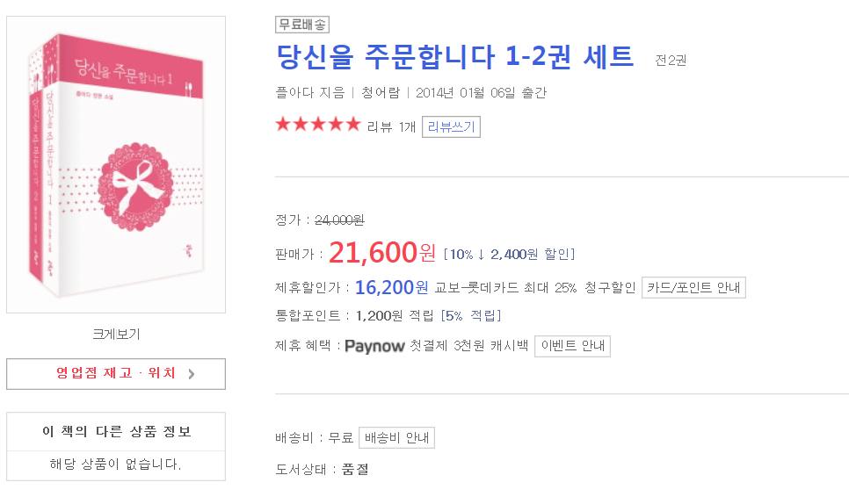This screenshot has height=504, width=849.
Task: Click the 이 책의 다른 상품 정보 header
Action: [x=116, y=431]
